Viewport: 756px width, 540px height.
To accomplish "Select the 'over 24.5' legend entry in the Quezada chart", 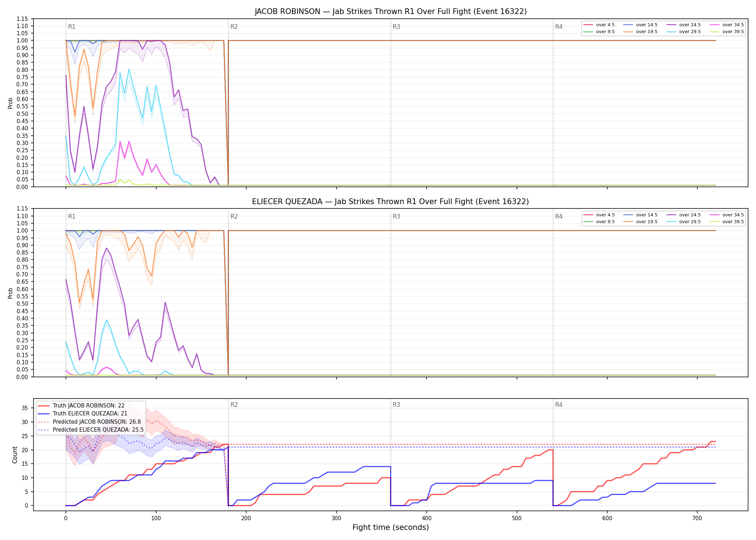I will (x=683, y=215).
